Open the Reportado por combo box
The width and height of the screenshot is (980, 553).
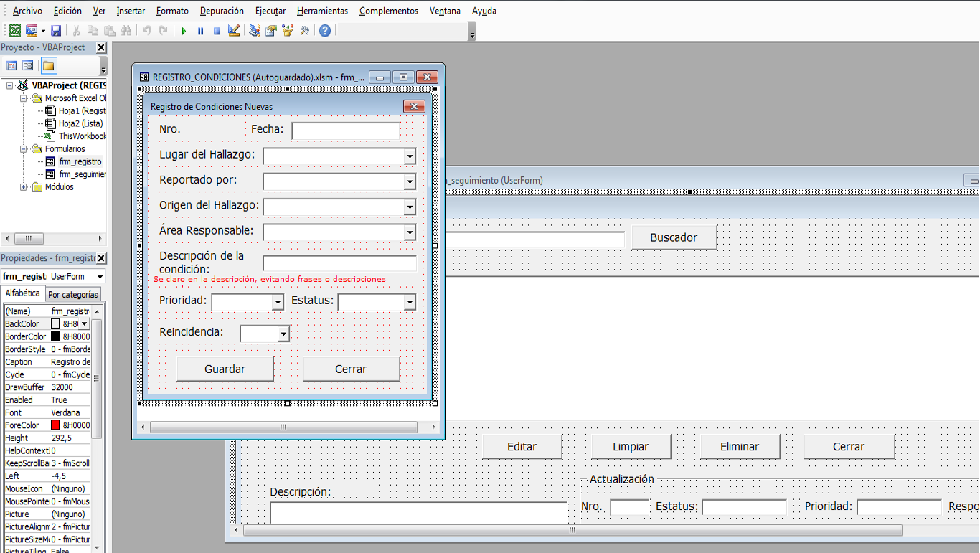[410, 182]
